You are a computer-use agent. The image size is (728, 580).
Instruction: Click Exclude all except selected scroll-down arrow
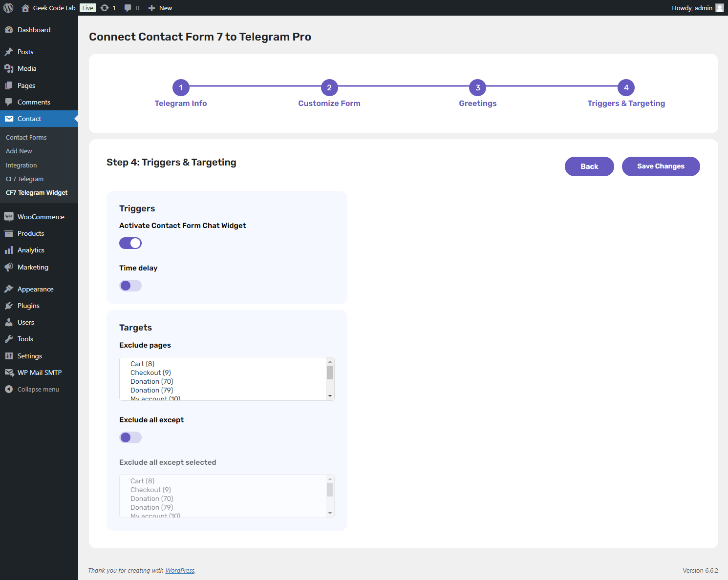coord(330,513)
